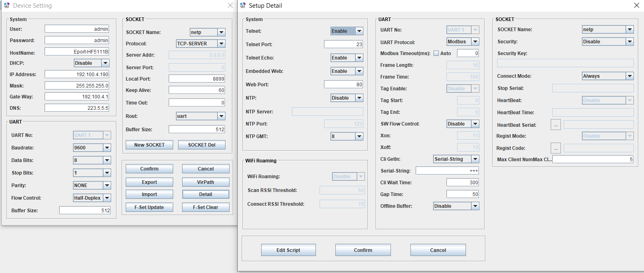Click the Gate Way input field
This screenshot has width=644, height=273.
(77, 97)
